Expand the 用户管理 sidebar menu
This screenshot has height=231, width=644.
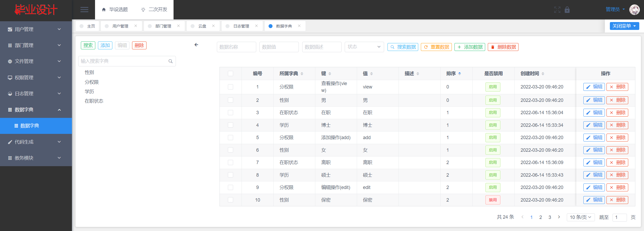point(36,29)
